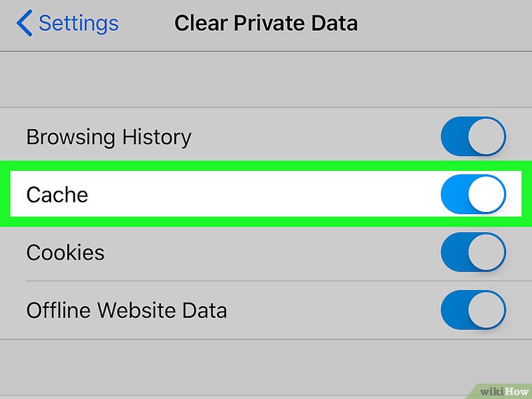Toggle Offline Website Data off

[472, 310]
